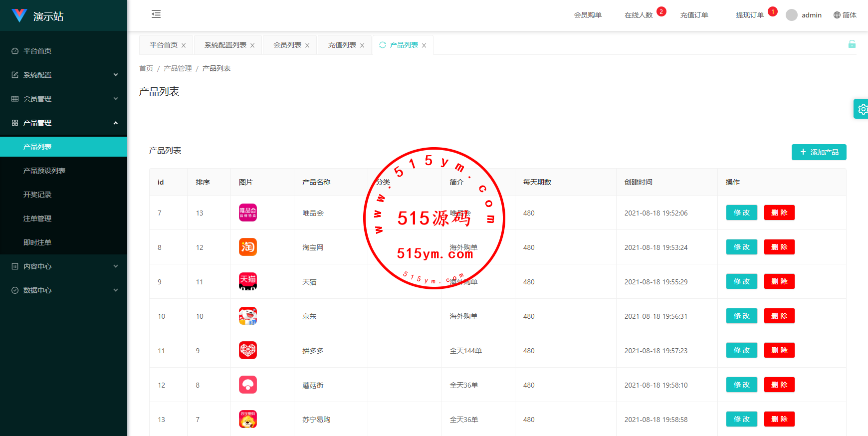Collapse the sidebar with the hamburger icon
This screenshot has height=436, width=868.
[x=156, y=14]
